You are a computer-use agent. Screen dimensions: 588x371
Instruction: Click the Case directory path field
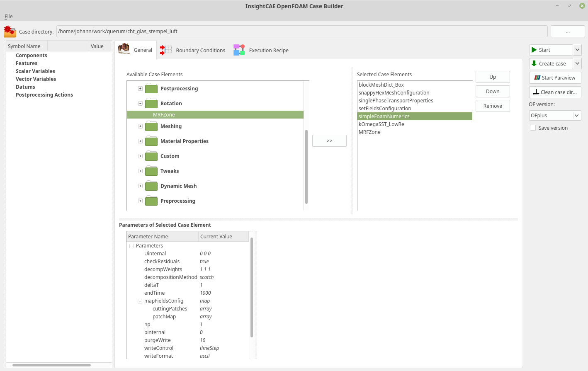pyautogui.click(x=302, y=31)
